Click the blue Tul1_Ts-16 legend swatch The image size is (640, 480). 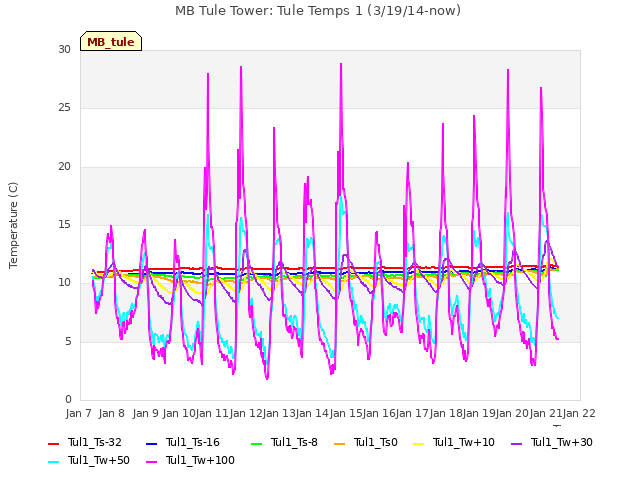[151, 443]
